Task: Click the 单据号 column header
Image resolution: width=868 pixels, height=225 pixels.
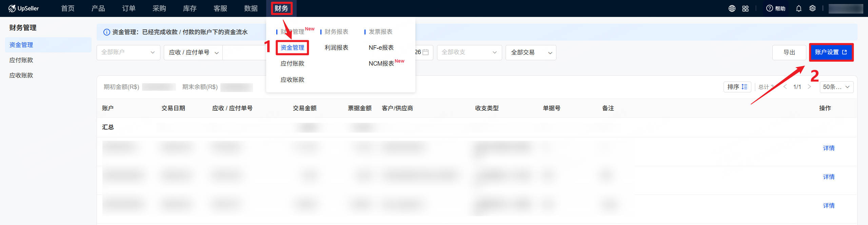Action: point(552,108)
